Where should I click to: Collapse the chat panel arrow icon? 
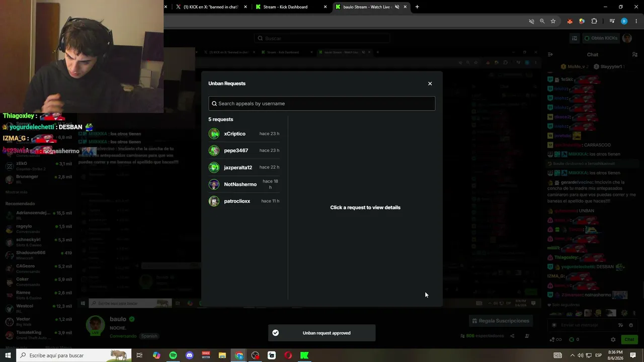tap(550, 54)
